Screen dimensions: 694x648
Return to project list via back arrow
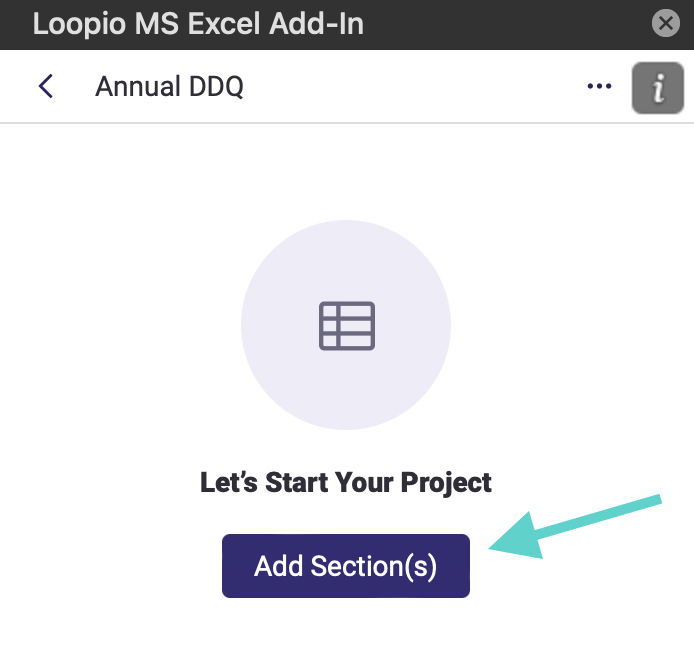click(x=46, y=86)
